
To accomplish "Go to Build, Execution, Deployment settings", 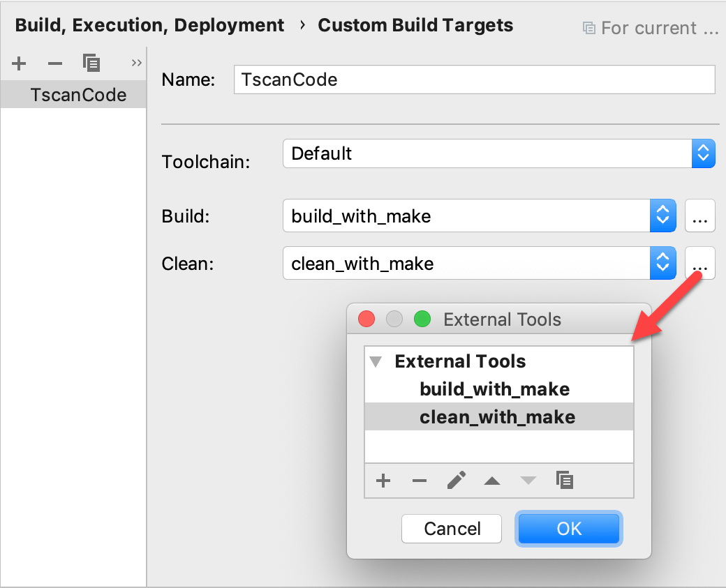I will point(150,24).
